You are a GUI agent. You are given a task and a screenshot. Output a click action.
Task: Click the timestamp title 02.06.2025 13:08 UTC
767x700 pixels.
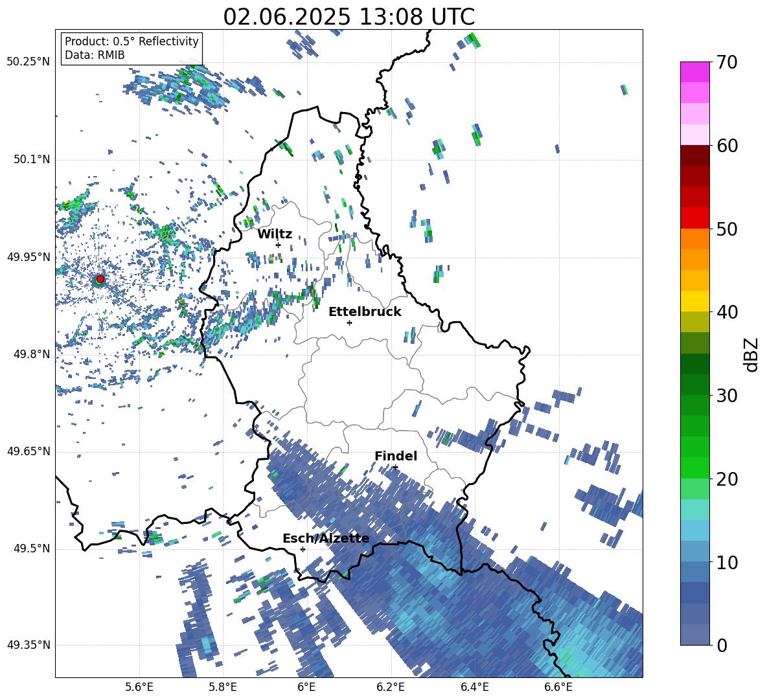(349, 17)
